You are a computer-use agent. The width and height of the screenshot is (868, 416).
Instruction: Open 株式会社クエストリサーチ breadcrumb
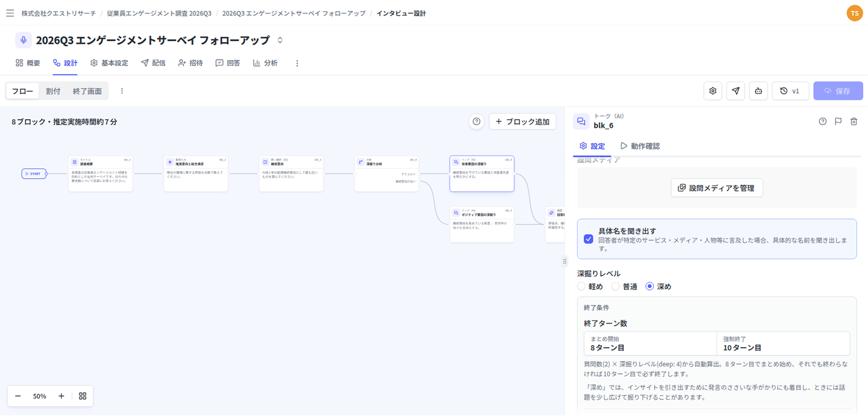click(59, 13)
